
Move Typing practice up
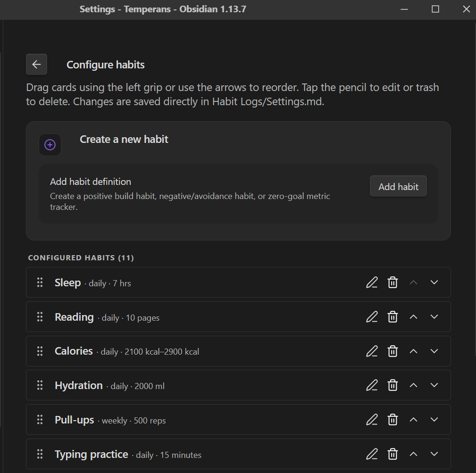tap(413, 454)
